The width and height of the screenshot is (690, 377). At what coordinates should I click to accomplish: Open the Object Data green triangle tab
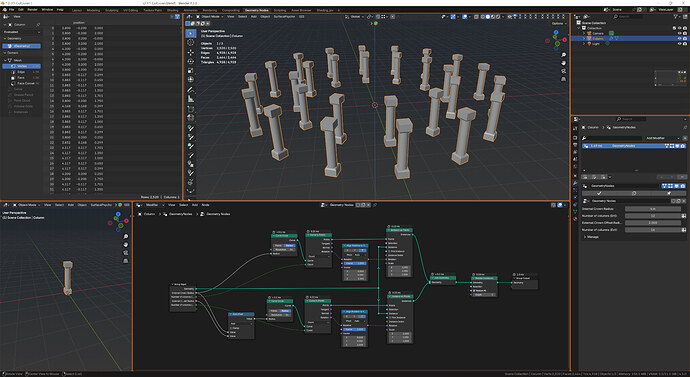pos(575,212)
